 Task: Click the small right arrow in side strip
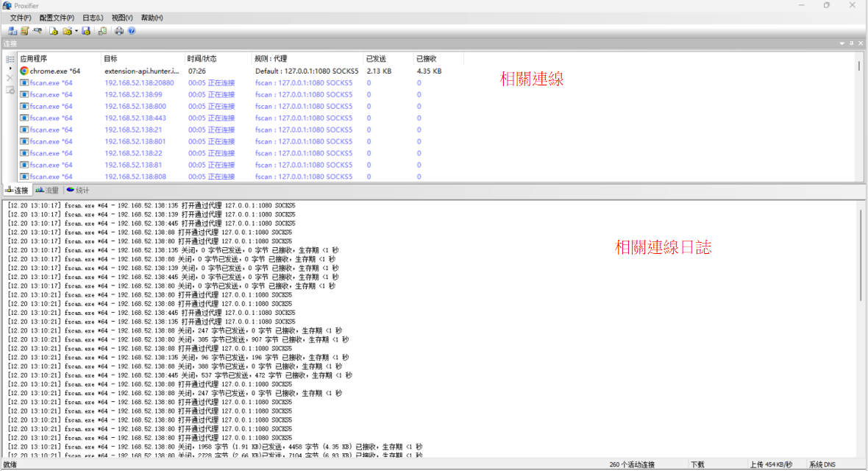pyautogui.click(x=10, y=68)
